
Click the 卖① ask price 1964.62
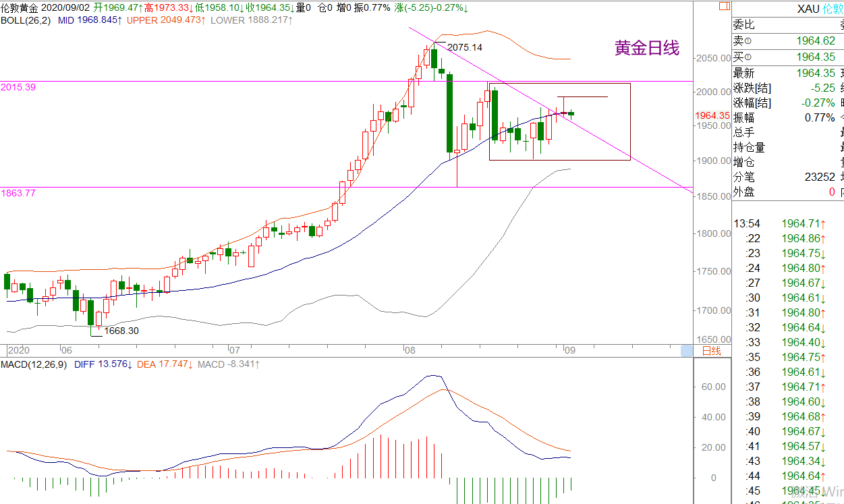pos(816,41)
